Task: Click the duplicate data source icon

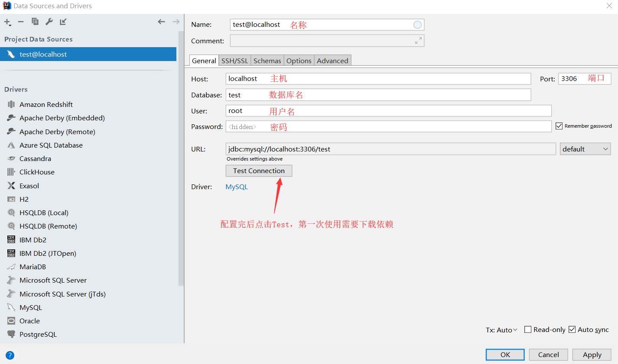Action: (x=35, y=22)
